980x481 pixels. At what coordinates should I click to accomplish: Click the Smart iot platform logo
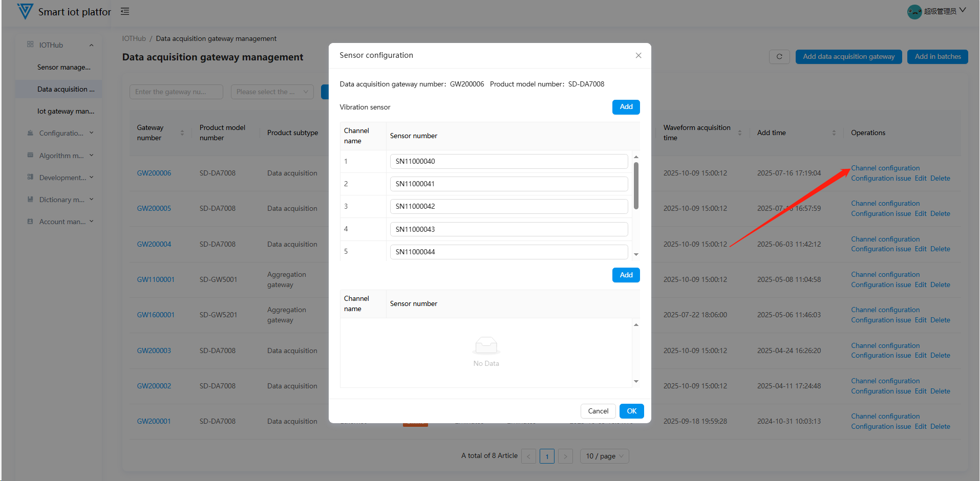click(x=25, y=11)
